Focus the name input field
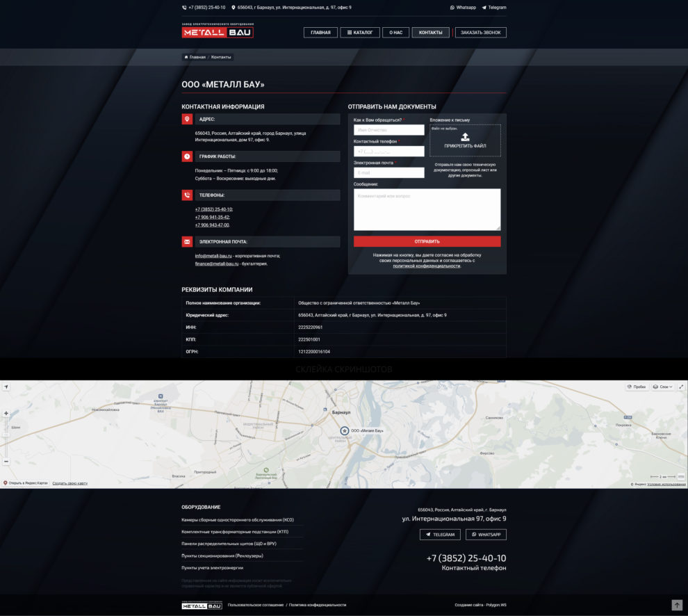The width and height of the screenshot is (688, 616). pyautogui.click(x=388, y=130)
